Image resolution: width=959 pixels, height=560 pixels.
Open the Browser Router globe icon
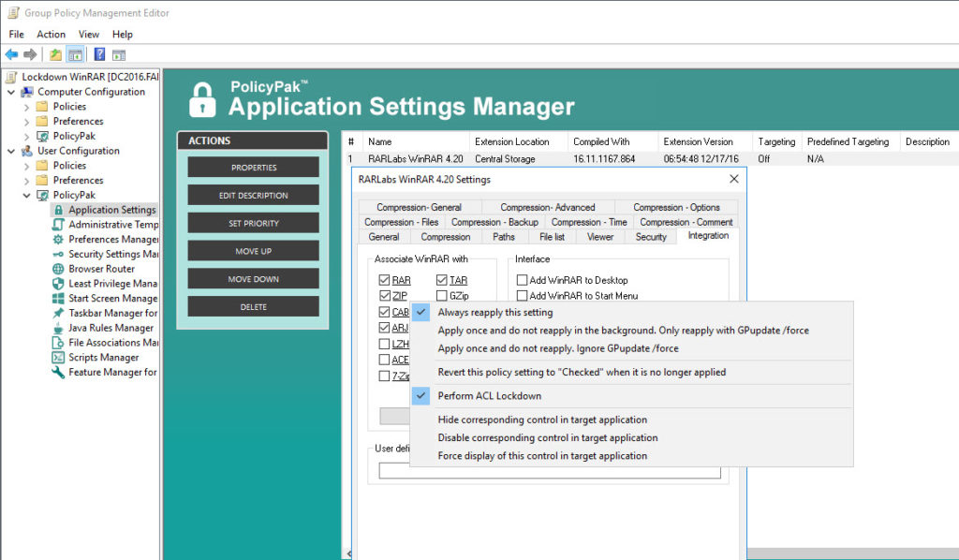(x=58, y=269)
